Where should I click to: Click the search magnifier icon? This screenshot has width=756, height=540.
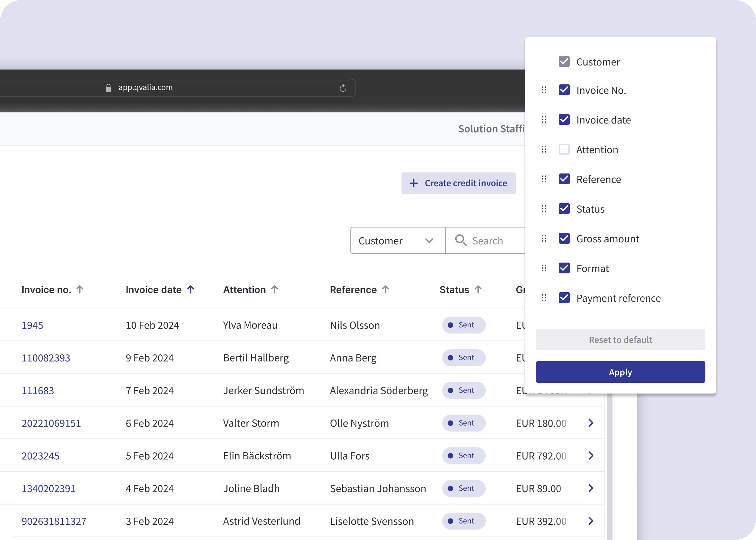click(460, 240)
